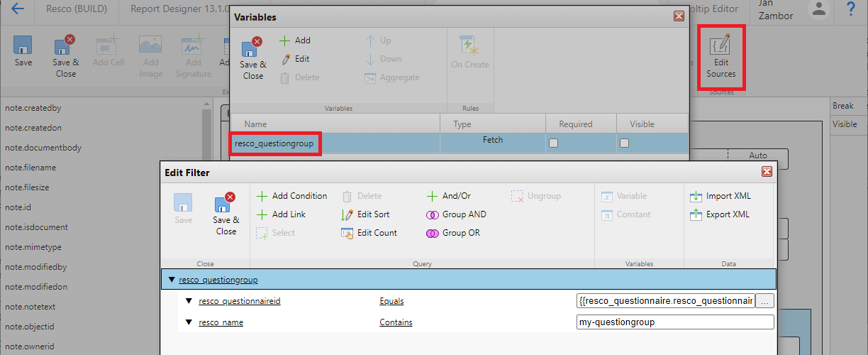The image size is (868, 355).
Task: Click the Contains operator link
Action: click(396, 322)
